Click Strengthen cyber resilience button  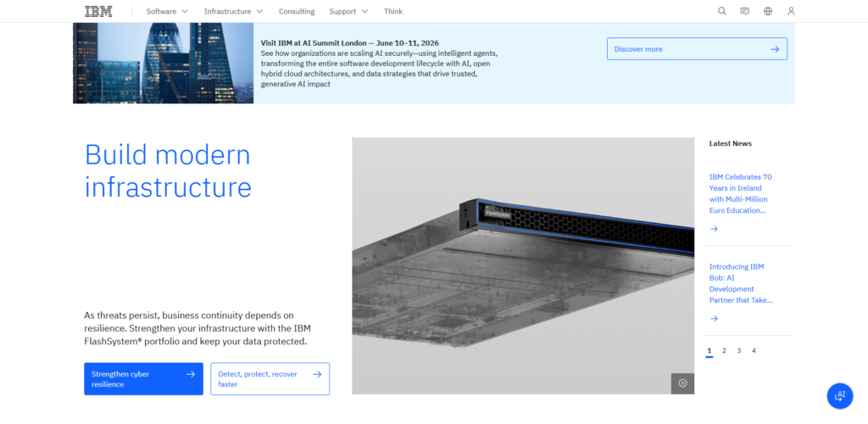(143, 378)
